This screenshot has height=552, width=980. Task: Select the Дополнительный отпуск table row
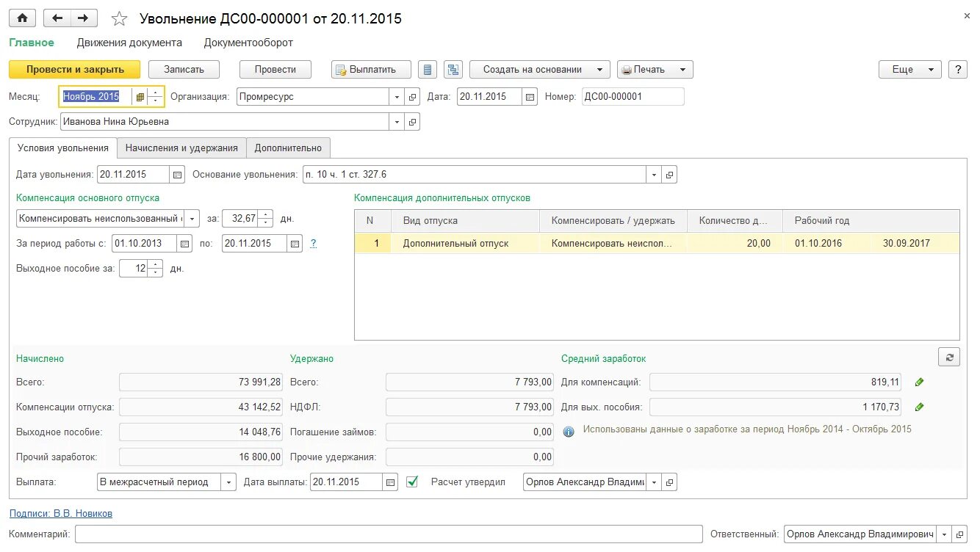[x=657, y=243]
